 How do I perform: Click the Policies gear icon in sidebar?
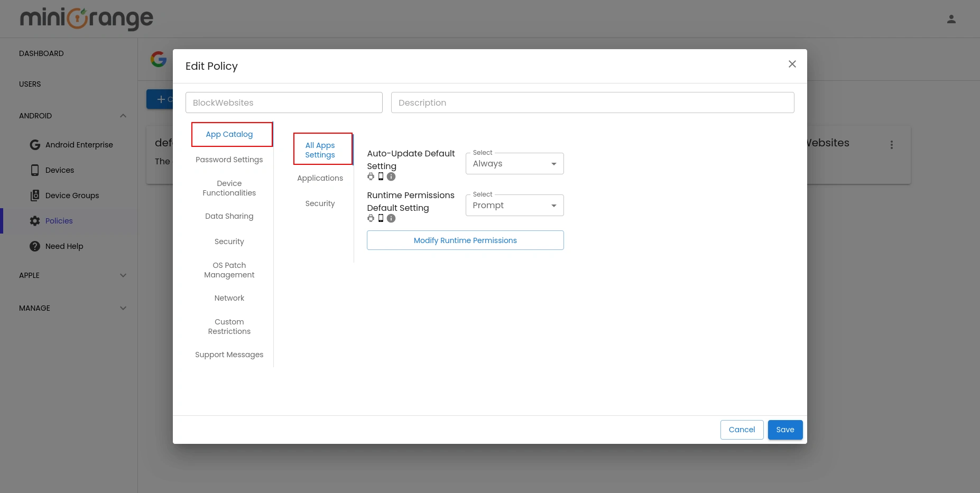(x=35, y=221)
